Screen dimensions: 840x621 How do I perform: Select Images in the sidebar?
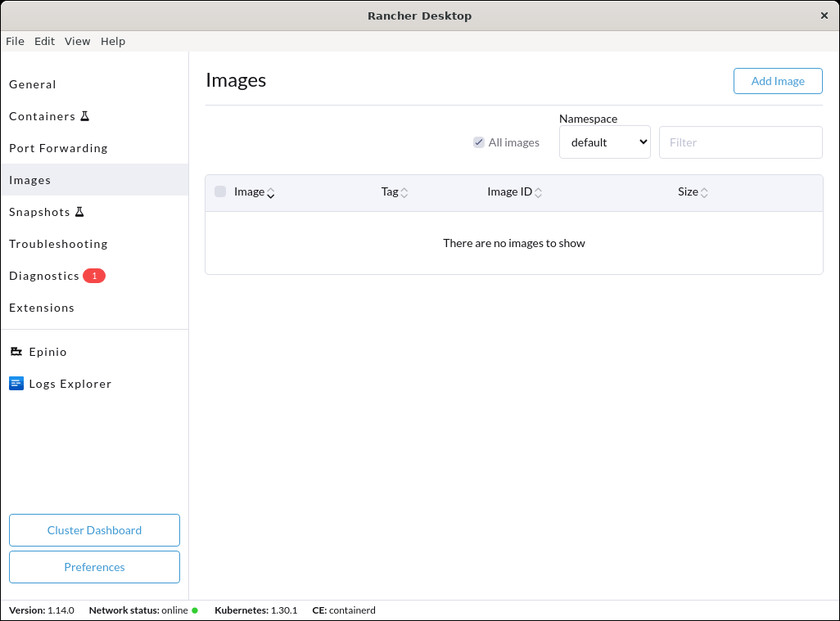[x=94, y=180]
